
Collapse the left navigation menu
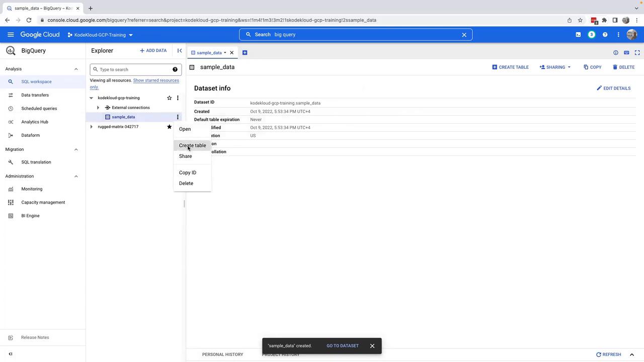coord(11,354)
